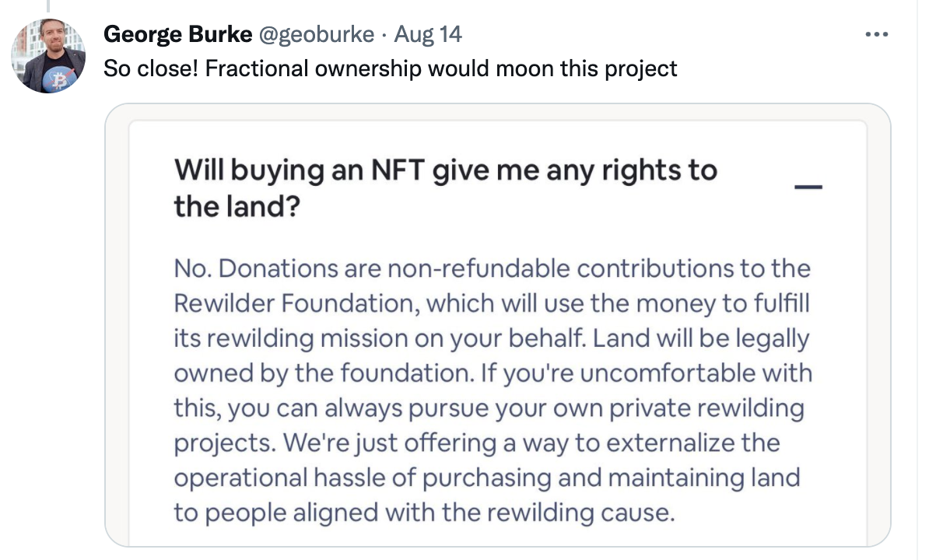Click "the land?" on heading's second line
The height and width of the screenshot is (560, 929).
pyautogui.click(x=237, y=207)
